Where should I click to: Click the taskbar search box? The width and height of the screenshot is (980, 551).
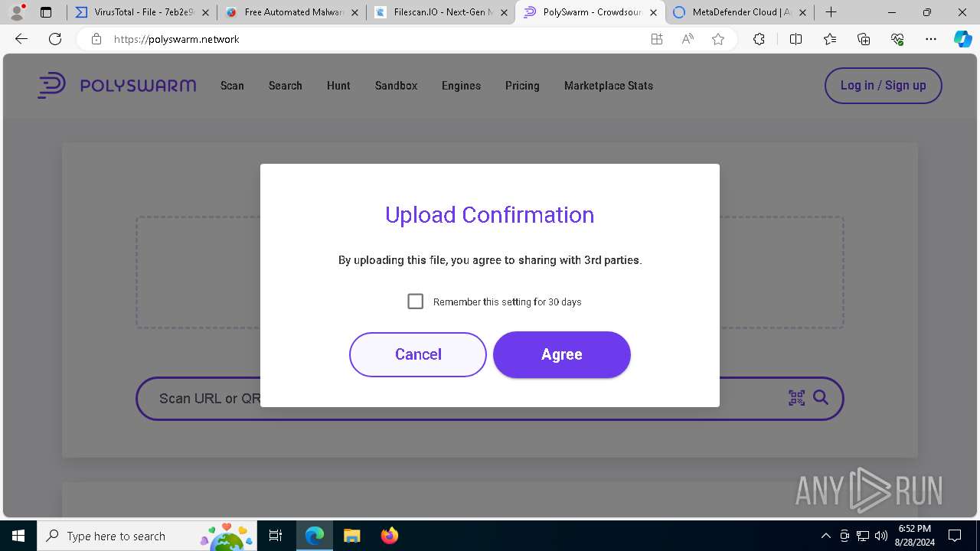148,536
